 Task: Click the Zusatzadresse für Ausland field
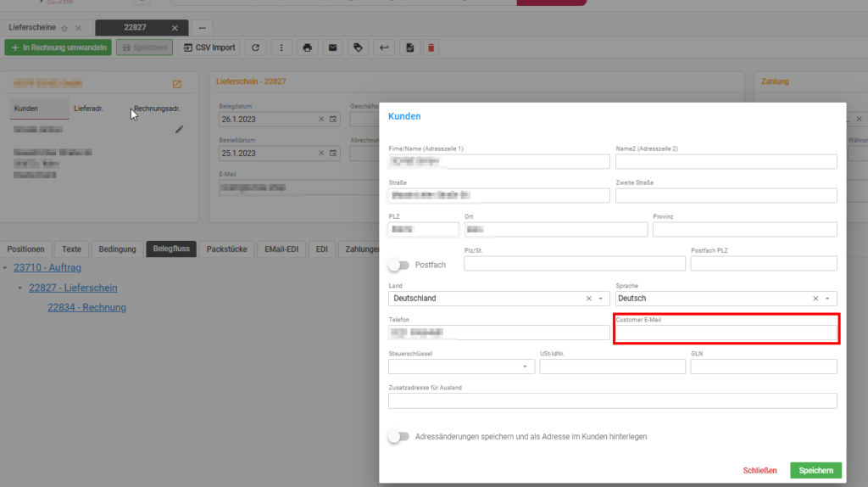[612, 400]
